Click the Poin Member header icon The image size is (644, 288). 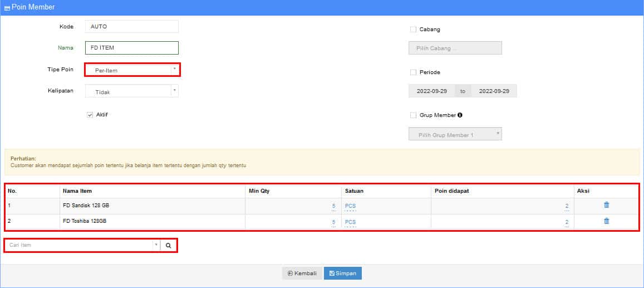[x=7, y=8]
